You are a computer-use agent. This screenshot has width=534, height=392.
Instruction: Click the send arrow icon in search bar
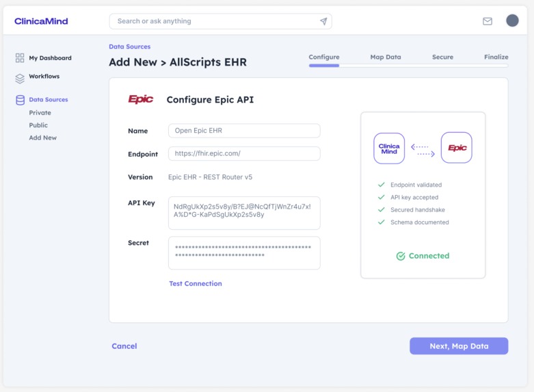(323, 21)
